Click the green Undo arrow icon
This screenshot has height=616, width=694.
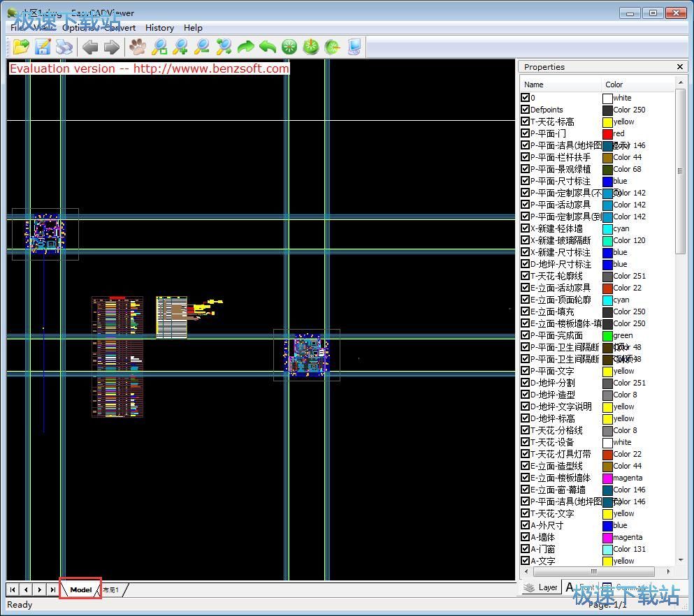coord(267,47)
